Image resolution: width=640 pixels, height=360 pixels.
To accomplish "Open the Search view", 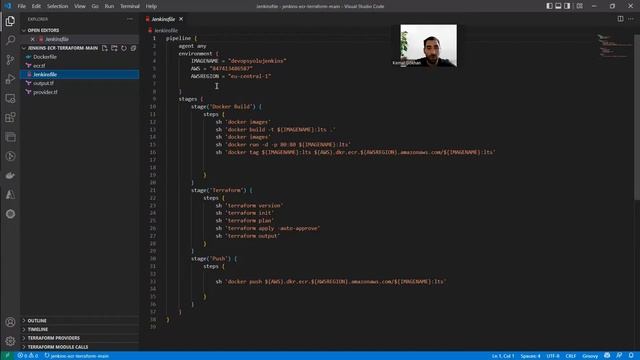I will (10, 40).
